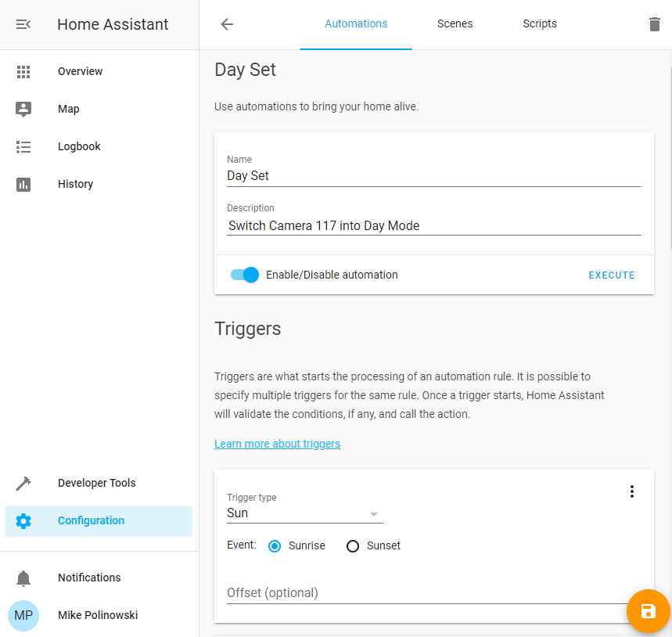Viewport: 672px width, 637px height.
Task: Disable the Enable/Disable automation toggle
Action: (x=244, y=275)
